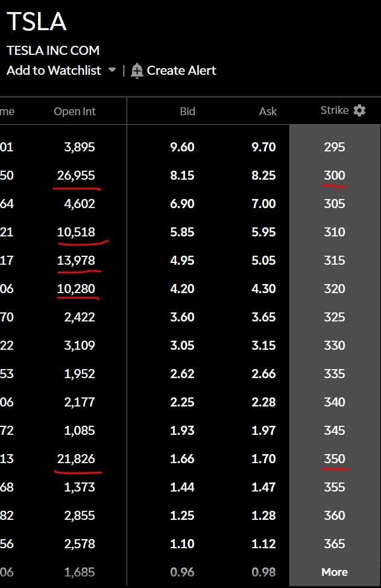
Task: Click open interest value 1,085
Action: click(80, 430)
